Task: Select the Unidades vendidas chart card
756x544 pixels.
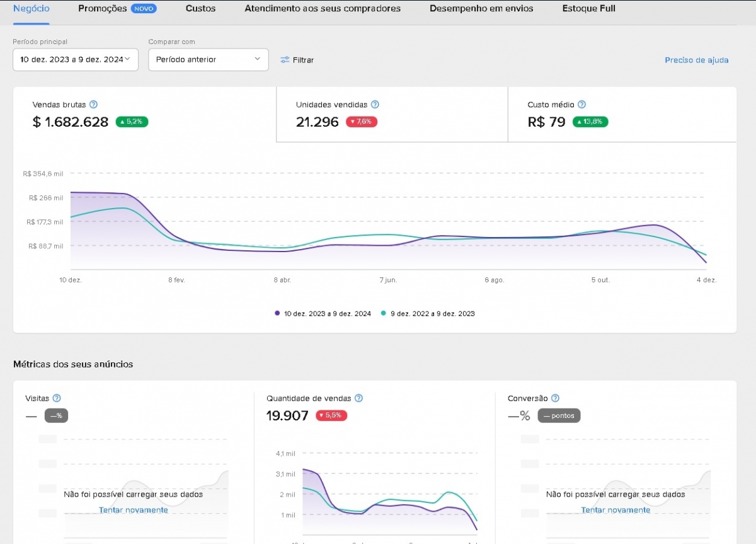Action: (392, 115)
